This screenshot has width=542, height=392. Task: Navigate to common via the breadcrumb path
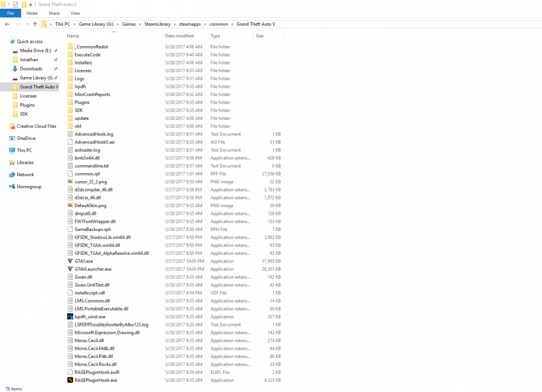click(219, 24)
